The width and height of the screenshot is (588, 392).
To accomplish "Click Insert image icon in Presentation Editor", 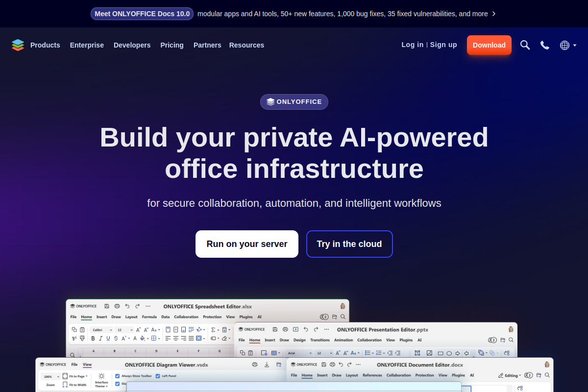I will pyautogui.click(x=429, y=353).
